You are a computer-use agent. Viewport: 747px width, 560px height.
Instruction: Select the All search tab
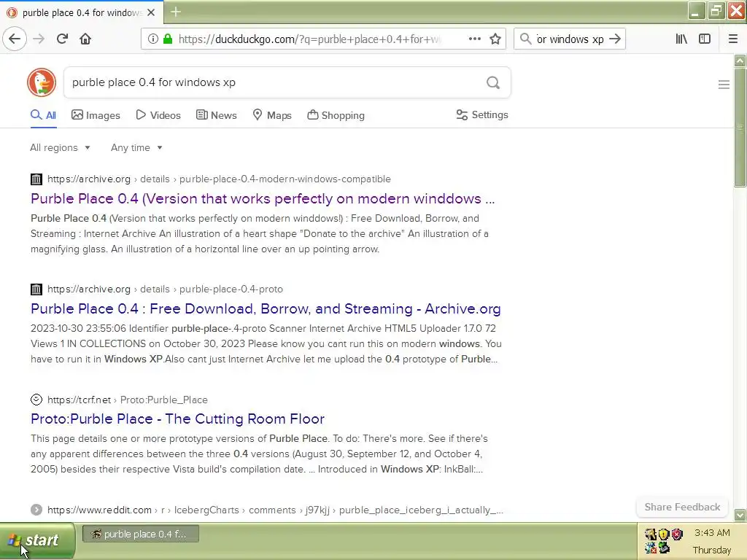coord(43,115)
